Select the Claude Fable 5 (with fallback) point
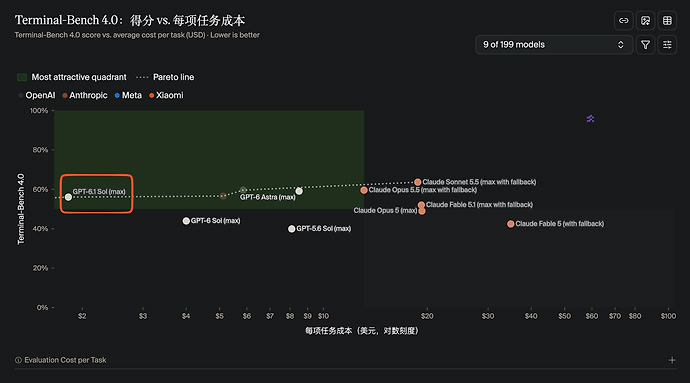The image size is (690, 383). [510, 224]
